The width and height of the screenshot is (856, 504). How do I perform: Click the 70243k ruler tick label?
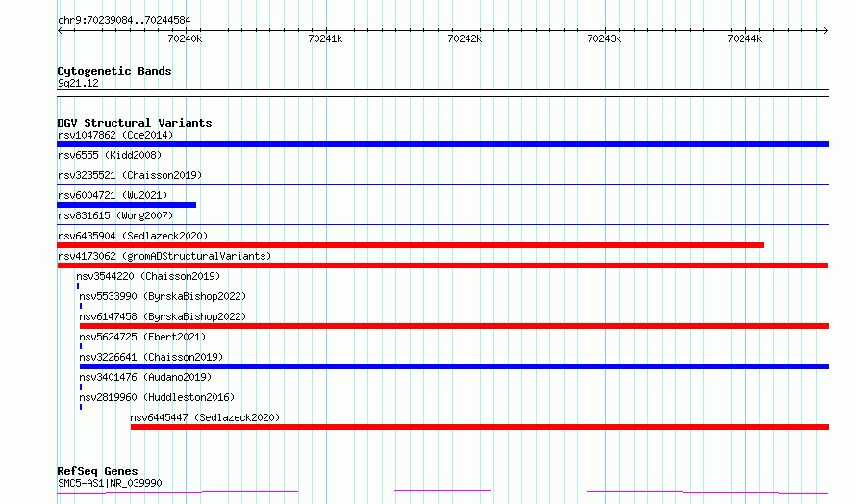pyautogui.click(x=604, y=38)
